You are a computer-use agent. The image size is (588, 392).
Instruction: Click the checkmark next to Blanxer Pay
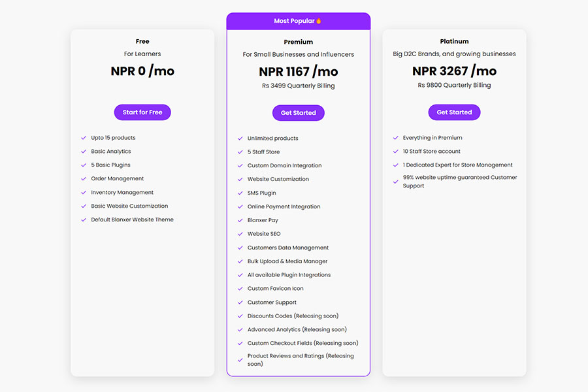point(240,220)
